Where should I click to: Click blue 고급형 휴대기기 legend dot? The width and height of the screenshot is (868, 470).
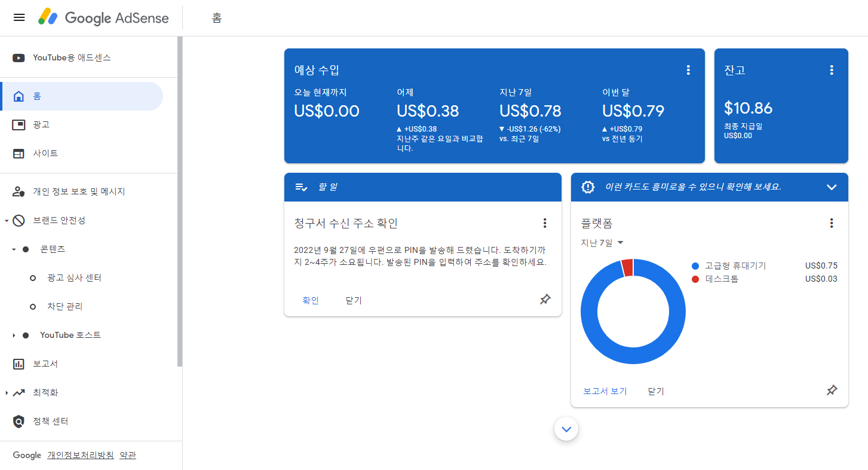point(695,266)
